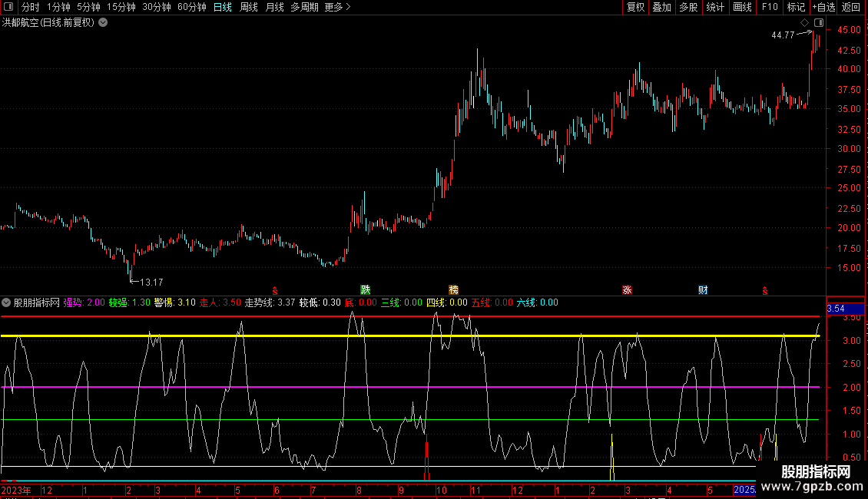Select the 日线 daily period tab
The width and height of the screenshot is (868, 499).
223,7
